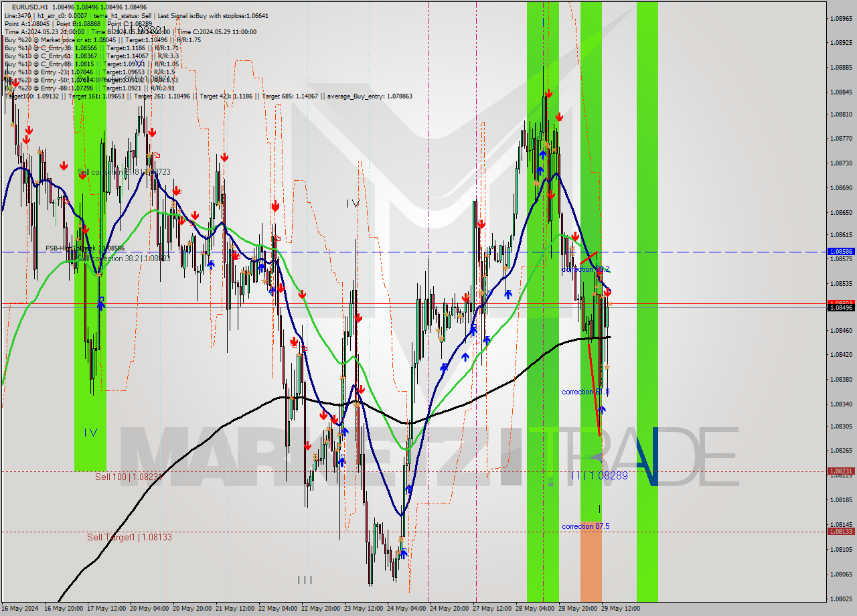
Task: Click the 'correction 87.5' label
Action: click(x=586, y=526)
